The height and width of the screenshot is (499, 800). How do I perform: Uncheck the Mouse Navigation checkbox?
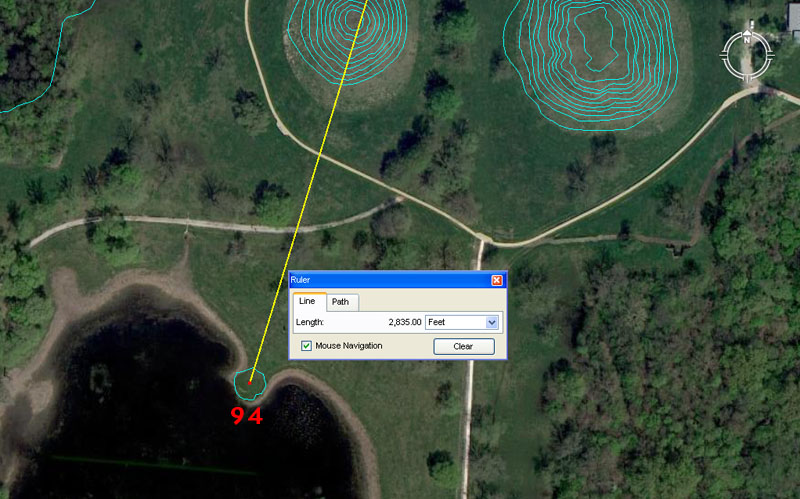pyautogui.click(x=307, y=346)
